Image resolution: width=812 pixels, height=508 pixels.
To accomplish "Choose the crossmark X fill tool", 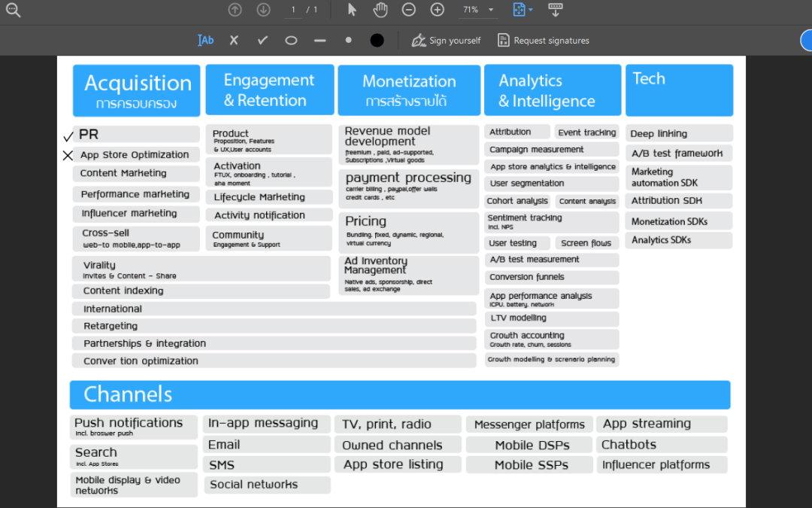I will point(234,40).
